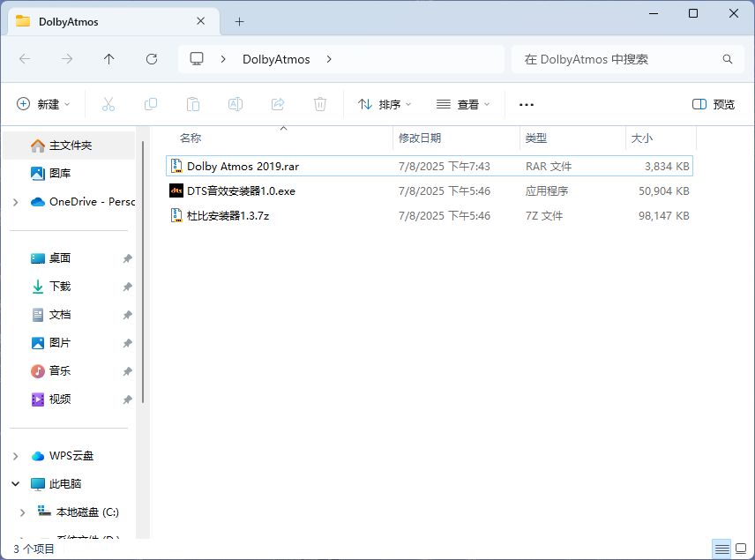Viewport: 755px width, 560px height.
Task: Click the Delete trash icon
Action: click(x=320, y=104)
